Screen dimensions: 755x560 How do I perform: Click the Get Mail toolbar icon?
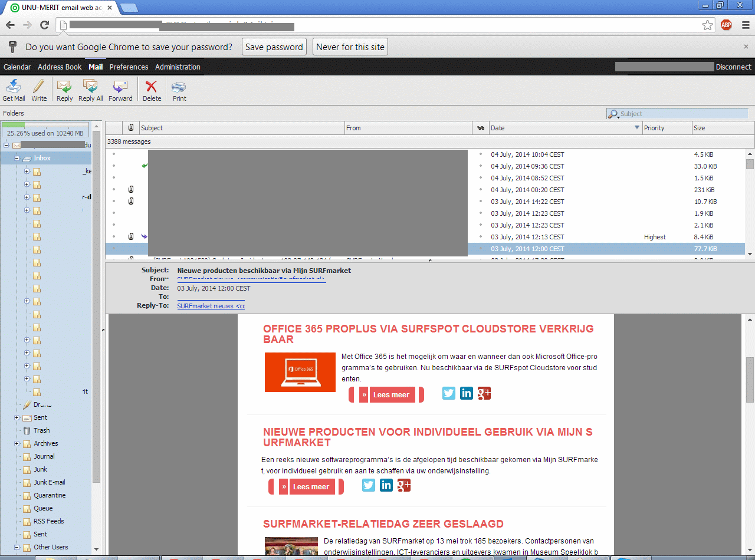pyautogui.click(x=14, y=90)
